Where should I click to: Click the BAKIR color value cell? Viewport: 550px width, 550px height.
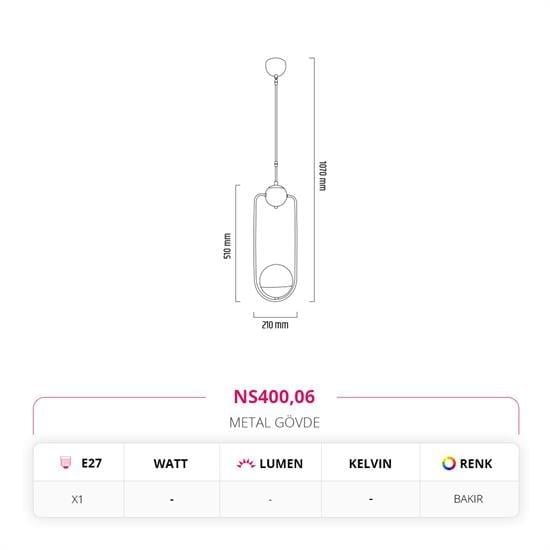(469, 499)
